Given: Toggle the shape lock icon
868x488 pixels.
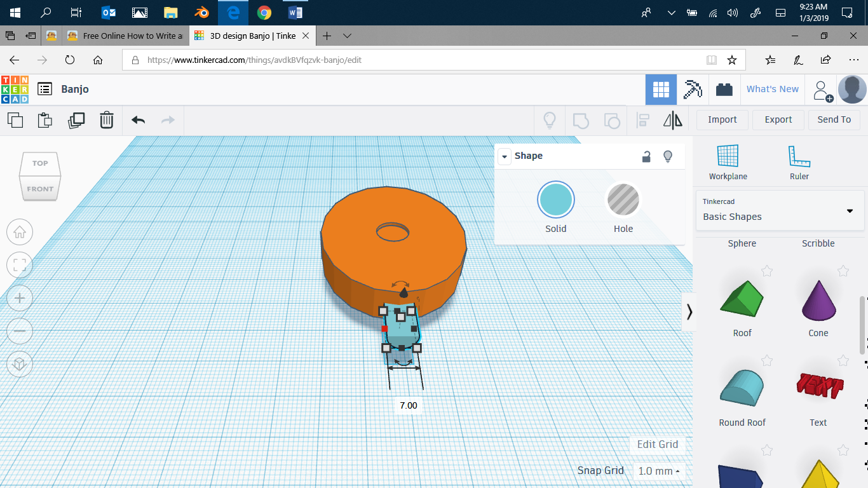Looking at the screenshot, I should tap(646, 156).
